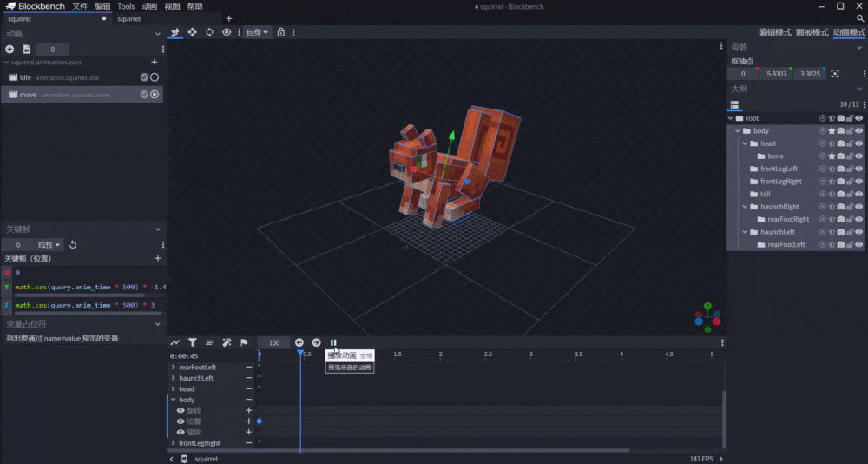Jump to previous keyframe arrow
The width and height of the screenshot is (868, 464).
click(299, 342)
